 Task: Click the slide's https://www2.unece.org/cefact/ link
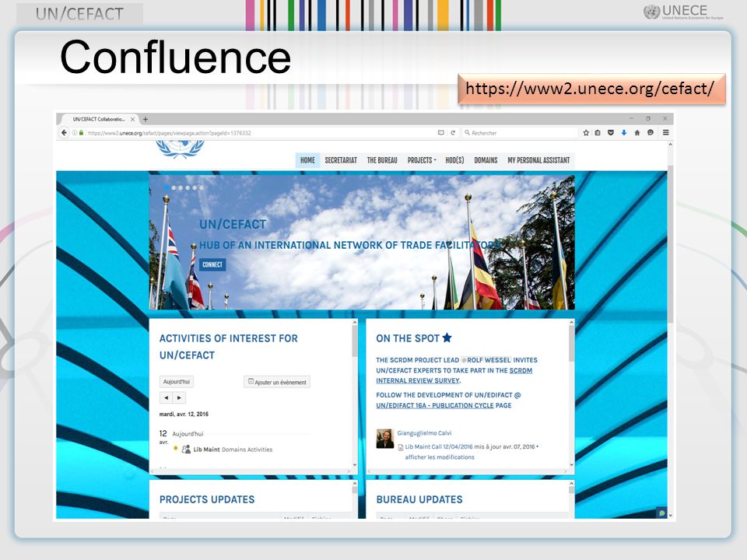pyautogui.click(x=590, y=89)
